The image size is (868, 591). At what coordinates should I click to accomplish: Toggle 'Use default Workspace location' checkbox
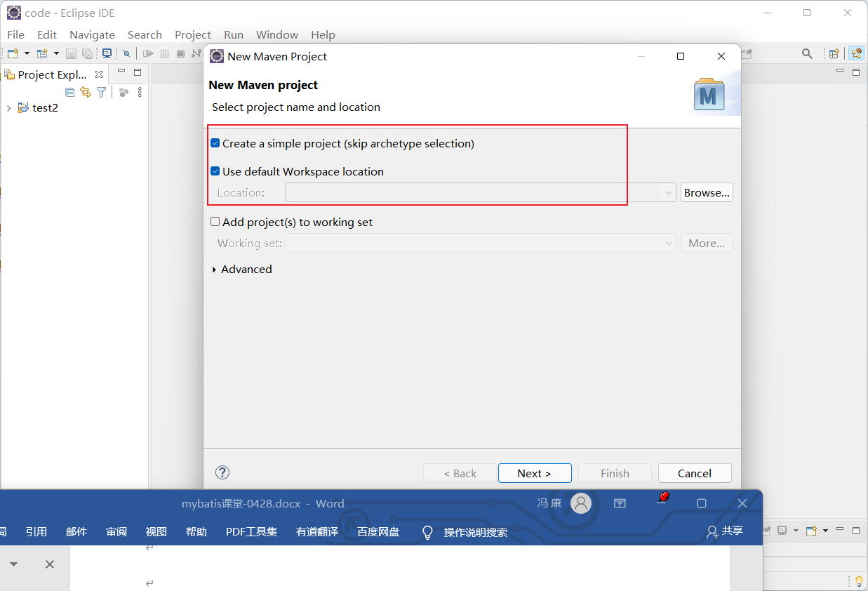click(x=215, y=171)
